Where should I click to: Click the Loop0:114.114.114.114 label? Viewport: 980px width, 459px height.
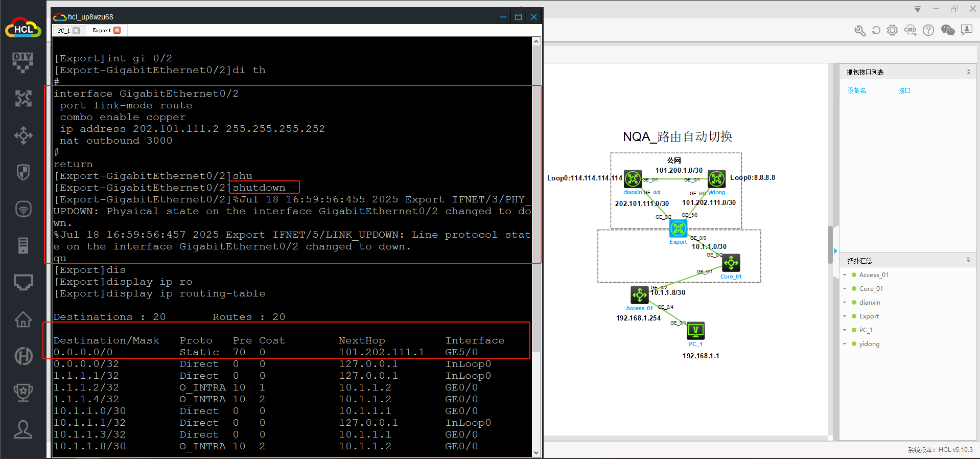(x=585, y=178)
